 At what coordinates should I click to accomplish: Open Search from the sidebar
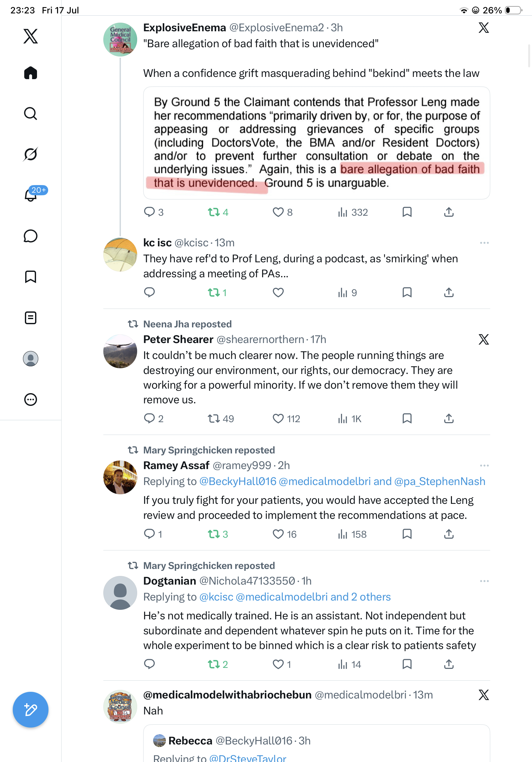(x=31, y=114)
